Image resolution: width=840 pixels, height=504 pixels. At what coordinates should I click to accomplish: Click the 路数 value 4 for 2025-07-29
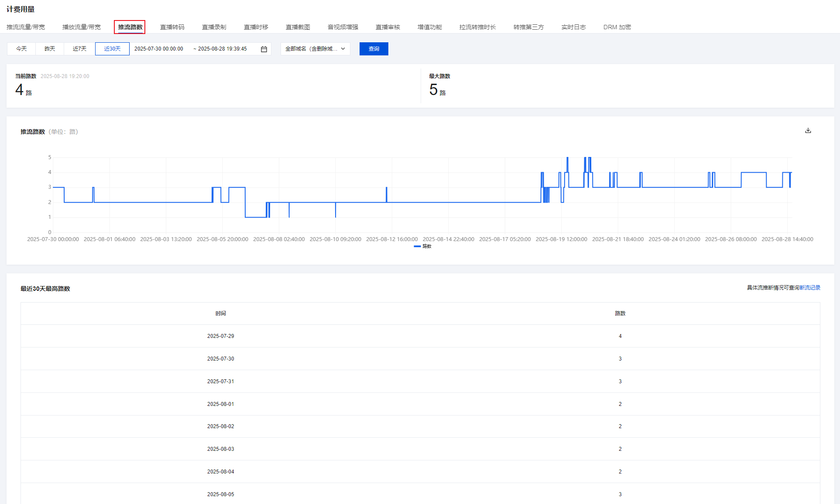620,336
